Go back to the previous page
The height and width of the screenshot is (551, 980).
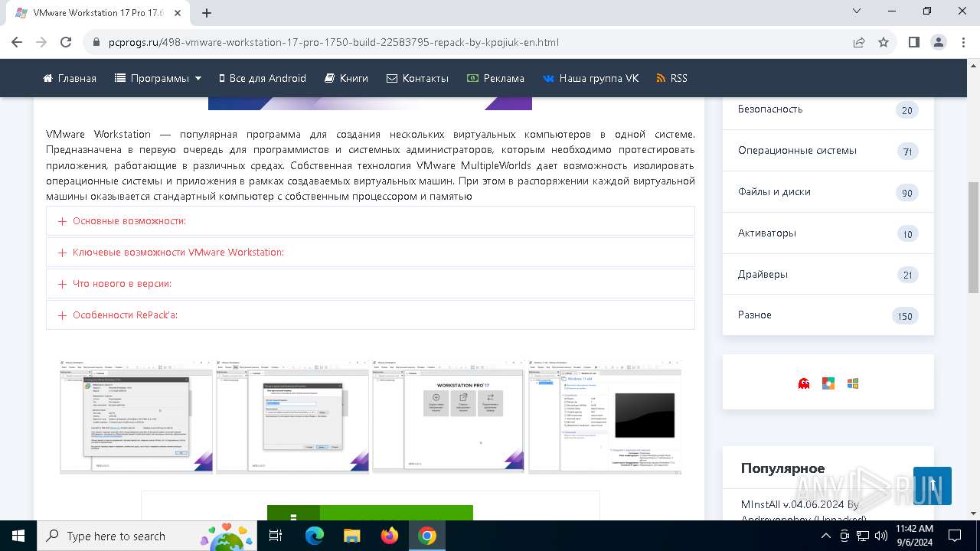point(17,42)
